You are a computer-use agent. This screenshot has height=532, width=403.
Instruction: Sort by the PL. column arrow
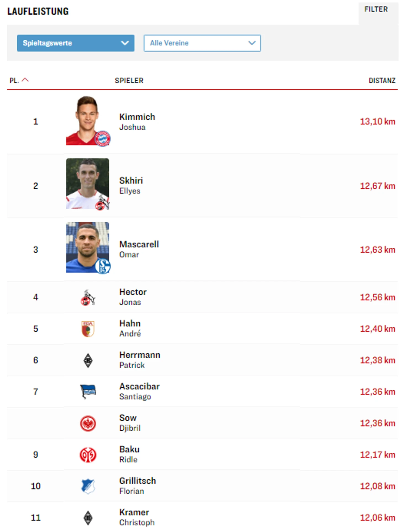coord(25,80)
